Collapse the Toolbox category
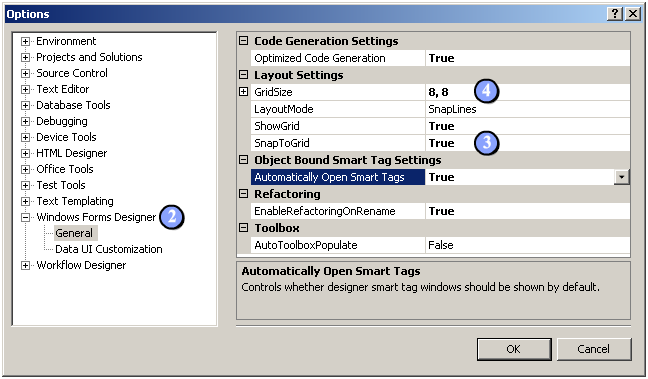 (x=243, y=228)
